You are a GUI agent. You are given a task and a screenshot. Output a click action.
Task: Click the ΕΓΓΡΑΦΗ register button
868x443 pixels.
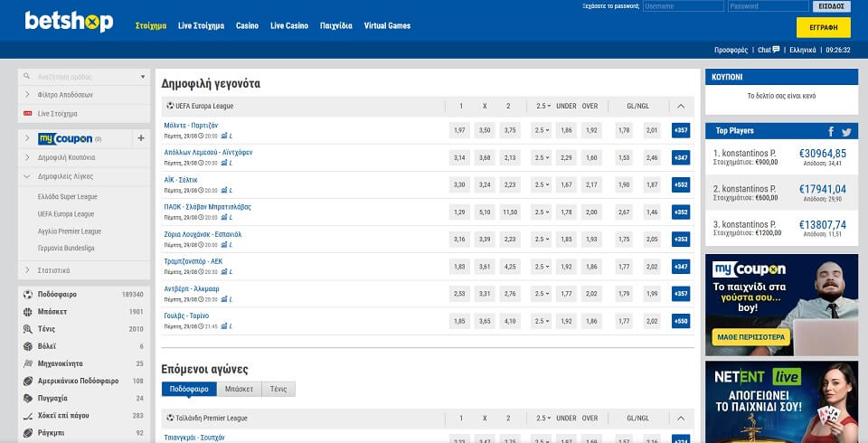click(x=823, y=27)
